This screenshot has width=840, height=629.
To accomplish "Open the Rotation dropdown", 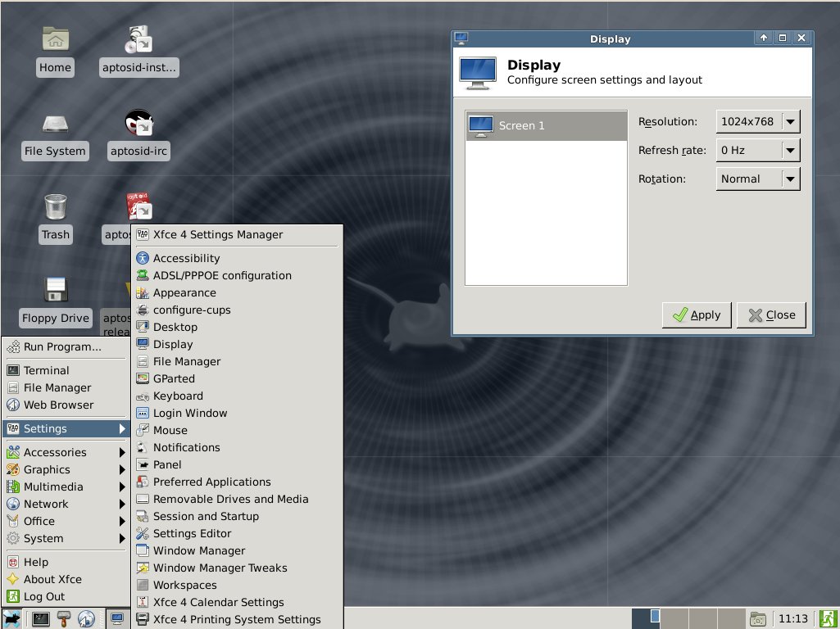I will point(758,179).
